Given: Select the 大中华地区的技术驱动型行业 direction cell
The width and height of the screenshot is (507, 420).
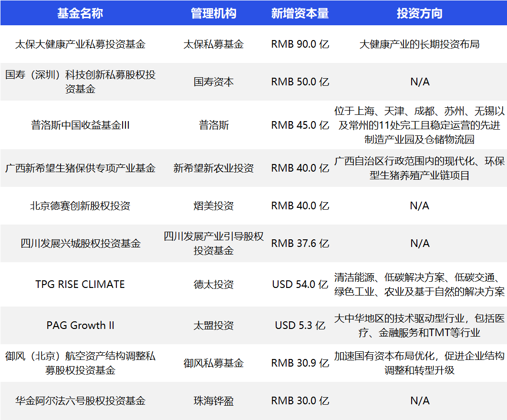Looking at the screenshot, I should point(420,325).
